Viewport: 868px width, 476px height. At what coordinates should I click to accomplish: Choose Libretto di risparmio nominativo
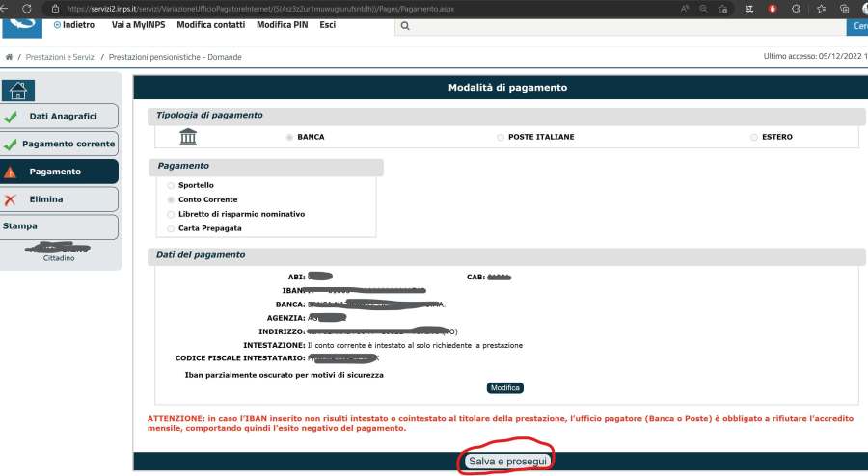(x=172, y=214)
